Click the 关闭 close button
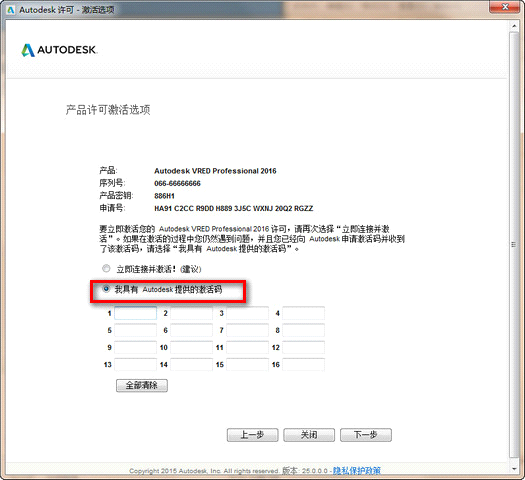This screenshot has height=480, width=525. [x=309, y=435]
